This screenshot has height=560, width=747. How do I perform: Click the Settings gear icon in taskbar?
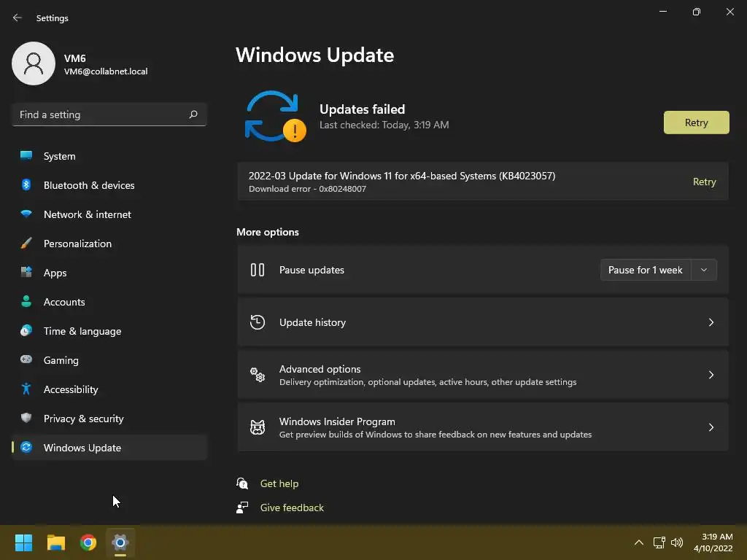pos(120,542)
